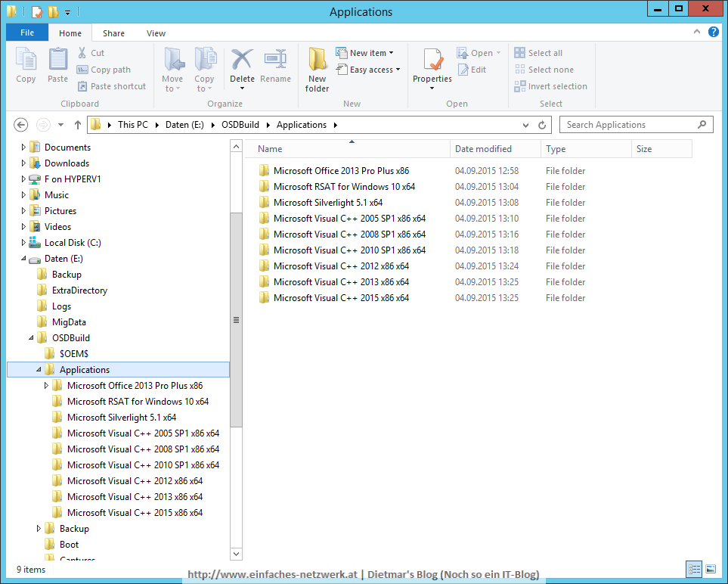Screen dimensions: 728x584
Task: Select Microsoft Silverlight 5.1 x64 folder
Action: tap(328, 203)
